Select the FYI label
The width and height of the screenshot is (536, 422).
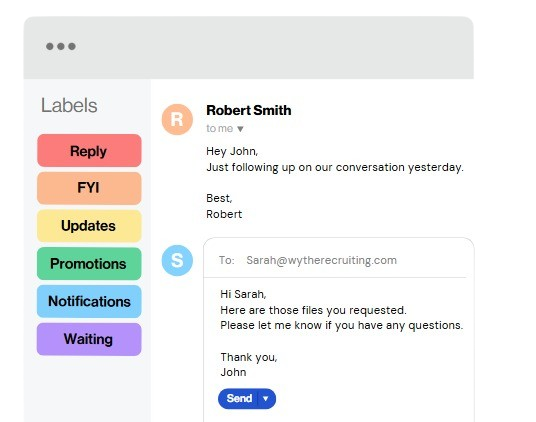click(89, 188)
